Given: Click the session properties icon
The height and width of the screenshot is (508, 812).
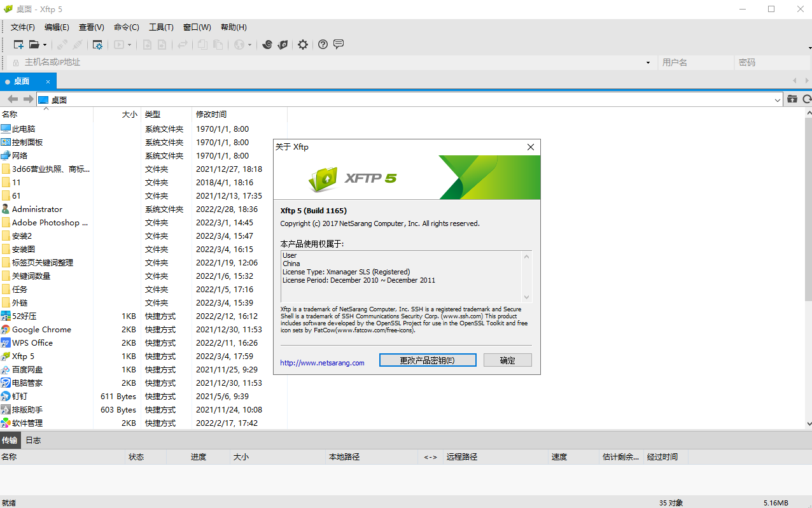Looking at the screenshot, I should click(x=97, y=45).
